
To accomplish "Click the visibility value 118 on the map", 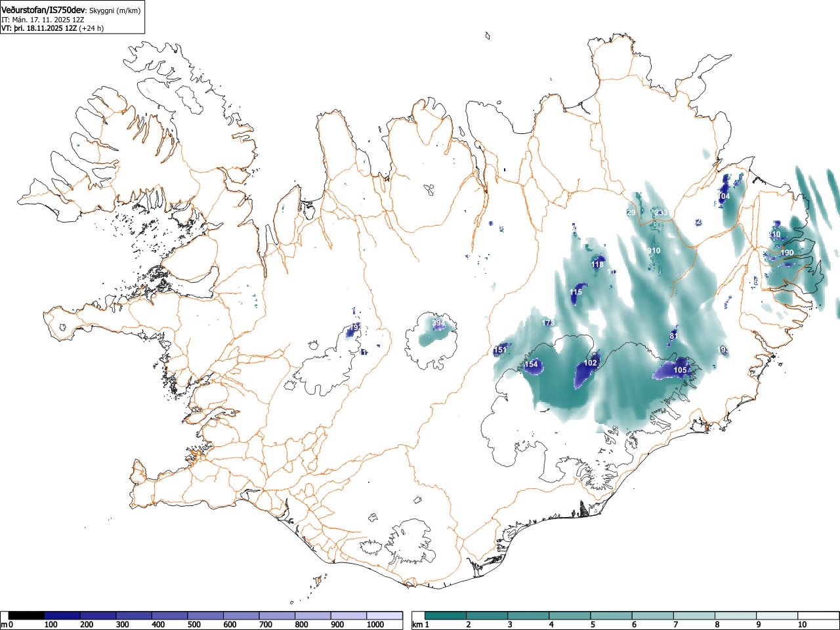I will (x=597, y=264).
